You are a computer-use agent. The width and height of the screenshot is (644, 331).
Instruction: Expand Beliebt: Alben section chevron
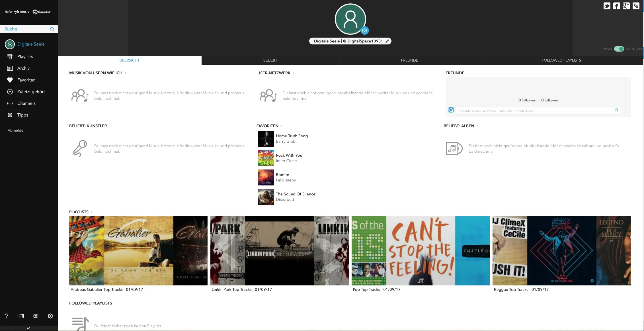477,126
